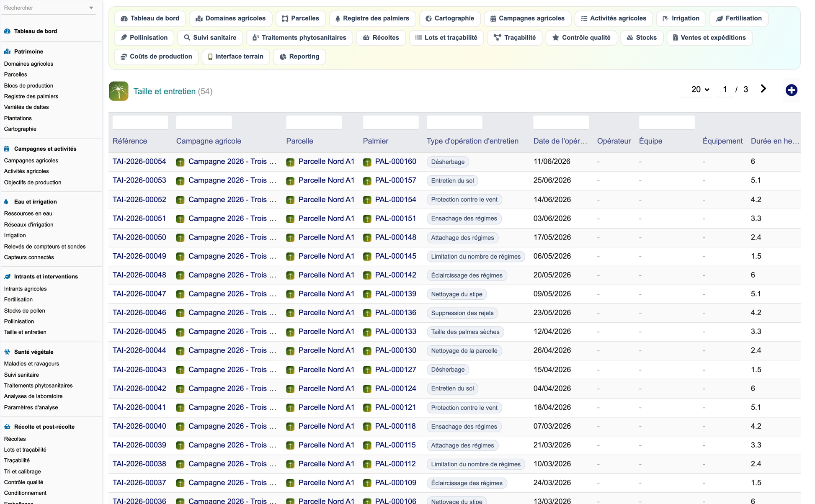Open Tri et calibrage in sidebar
This screenshot has height=504, width=815.
click(x=23, y=472)
